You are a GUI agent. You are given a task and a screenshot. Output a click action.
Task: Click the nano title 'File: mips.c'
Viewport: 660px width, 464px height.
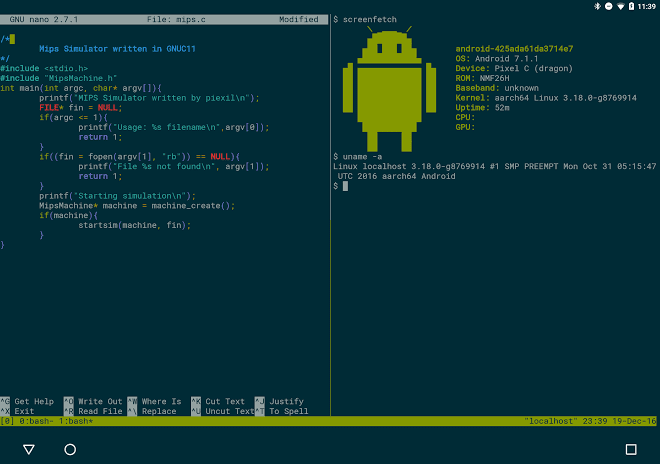point(176,19)
